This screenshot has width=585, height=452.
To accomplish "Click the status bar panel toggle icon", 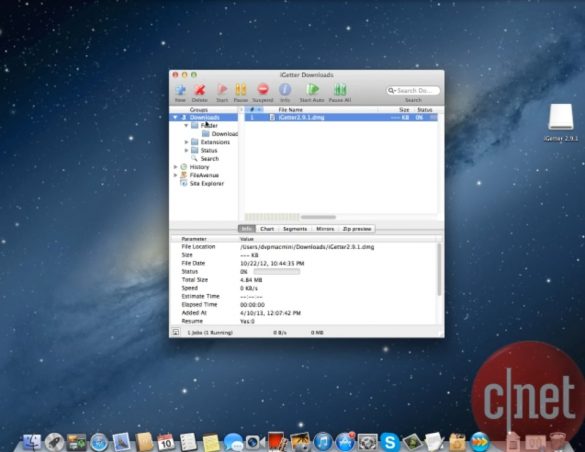I will (176, 332).
